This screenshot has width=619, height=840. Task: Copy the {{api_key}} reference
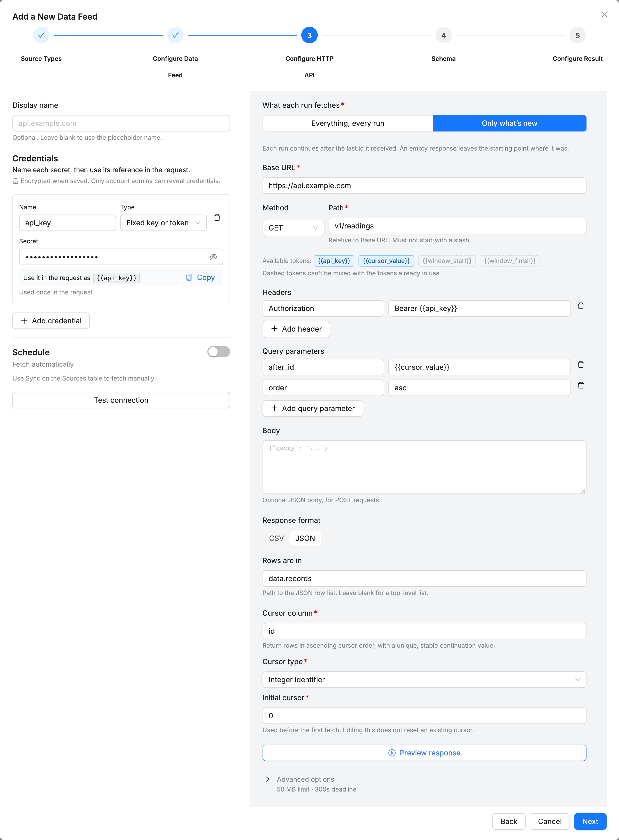point(200,277)
